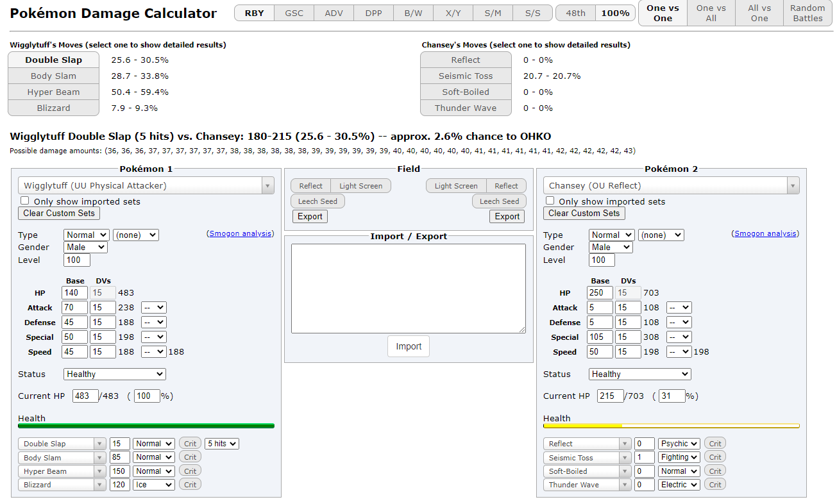Click into the Import / Export text area

[x=409, y=289]
